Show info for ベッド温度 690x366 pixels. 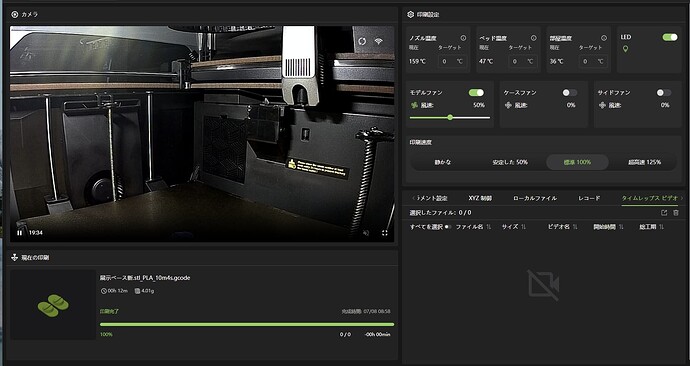(533, 38)
